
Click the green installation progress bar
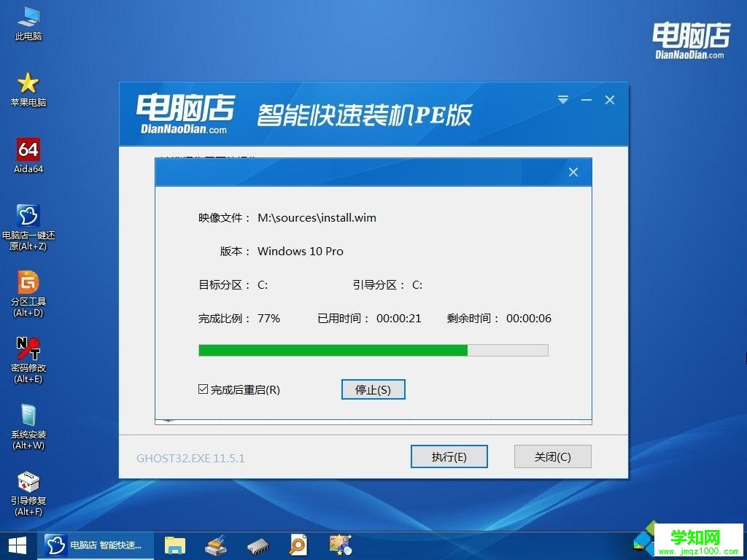point(332,350)
